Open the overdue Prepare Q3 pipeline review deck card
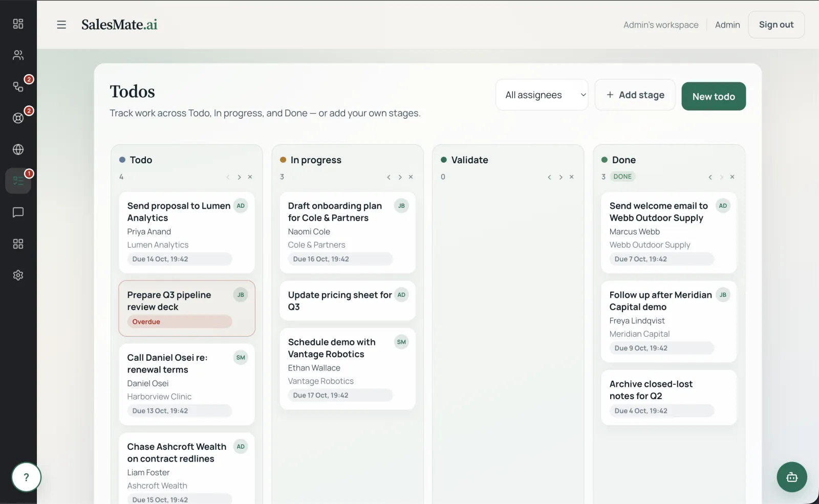 [187, 308]
